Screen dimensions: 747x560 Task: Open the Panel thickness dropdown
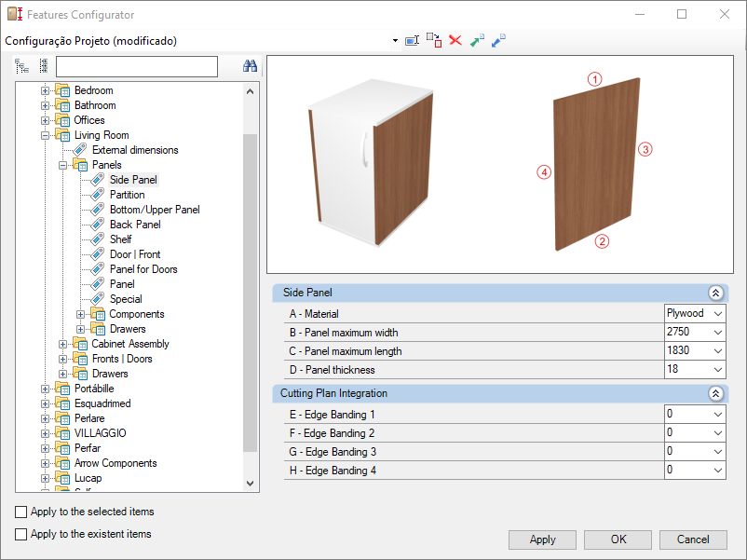tap(718, 369)
